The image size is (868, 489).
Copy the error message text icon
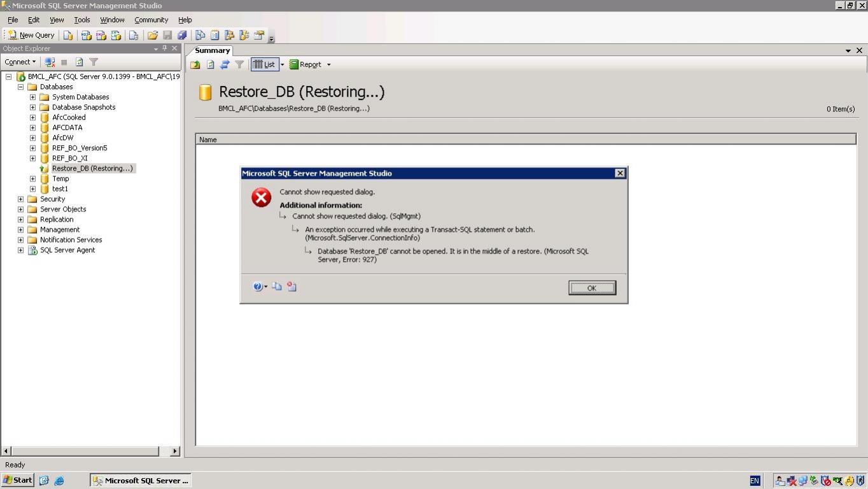pos(277,287)
